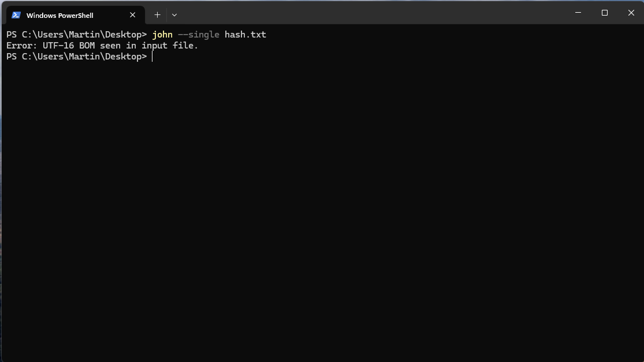Click 'UTF-16' in the error message
Viewport: 644px width, 362px height.
58,46
